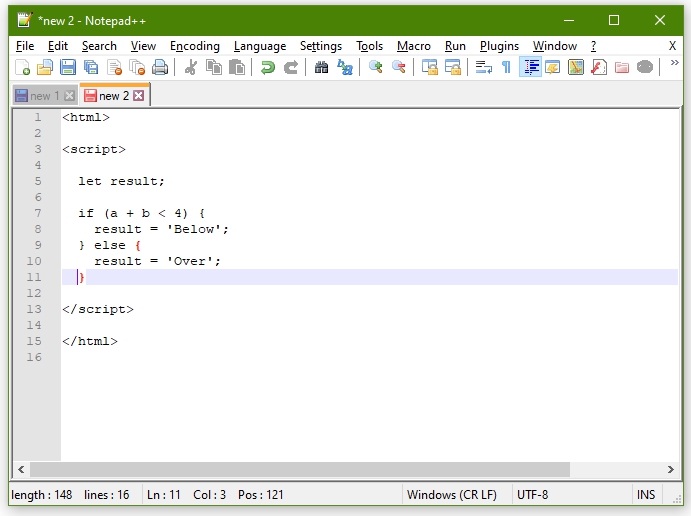Click the <script> tag on line 3
The image size is (691, 516).
94,149
